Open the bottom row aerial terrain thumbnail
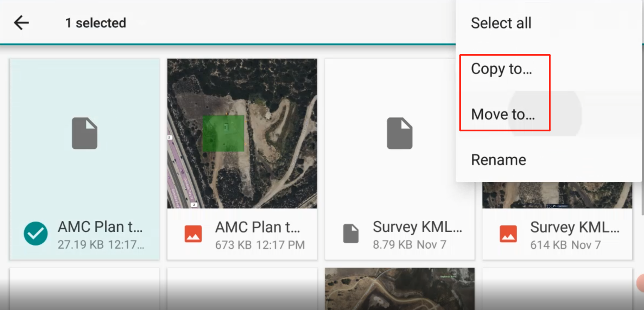This screenshot has height=310, width=644. pos(399,289)
